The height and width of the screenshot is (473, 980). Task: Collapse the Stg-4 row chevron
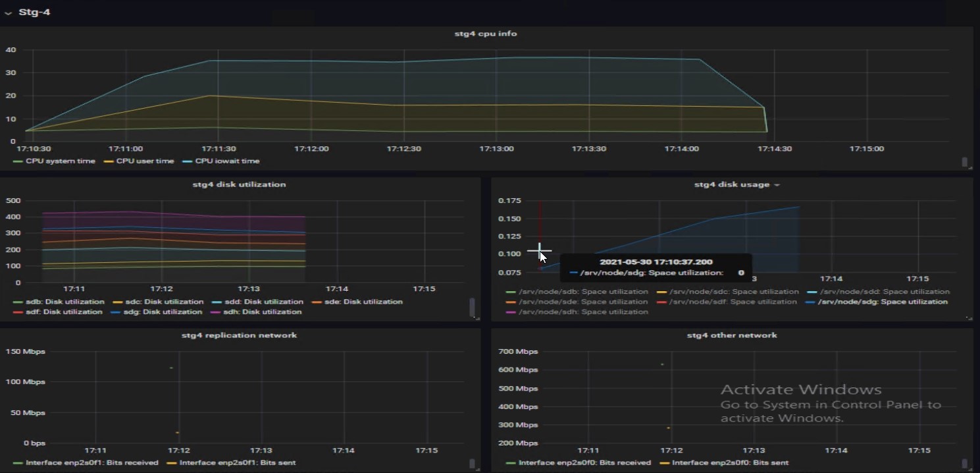pos(8,13)
